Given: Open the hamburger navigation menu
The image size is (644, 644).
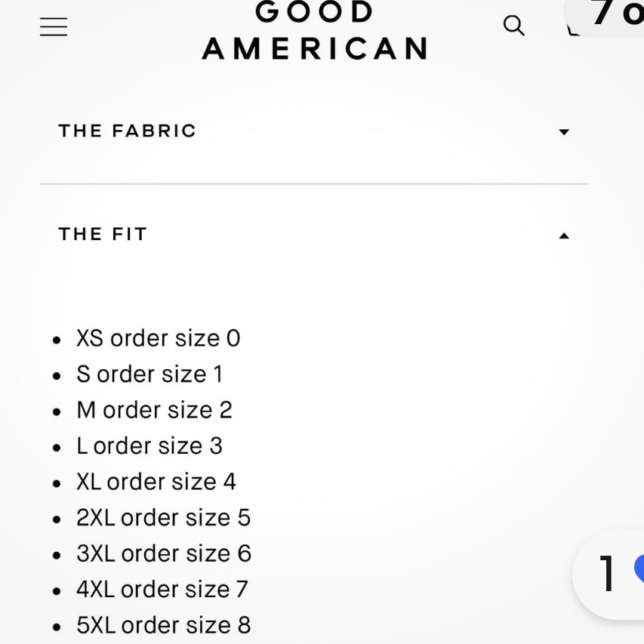Looking at the screenshot, I should click(x=54, y=26).
